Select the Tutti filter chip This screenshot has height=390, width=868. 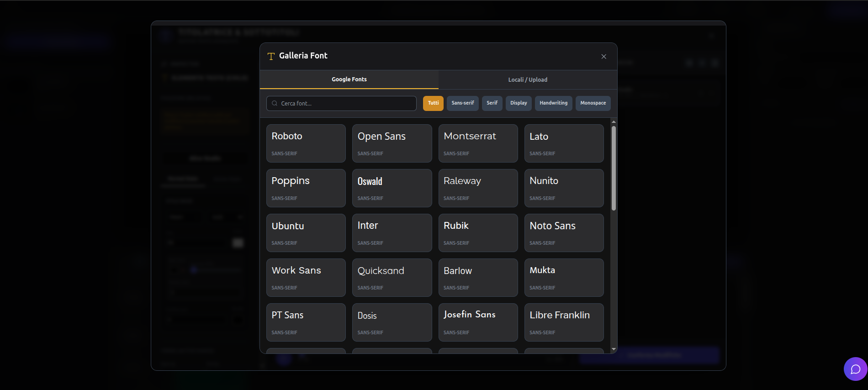click(x=433, y=103)
